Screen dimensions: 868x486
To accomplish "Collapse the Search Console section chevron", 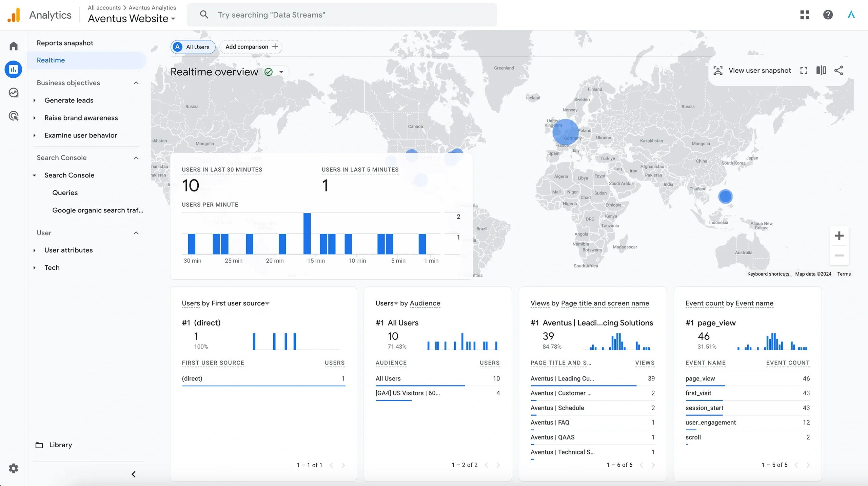I will 136,158.
